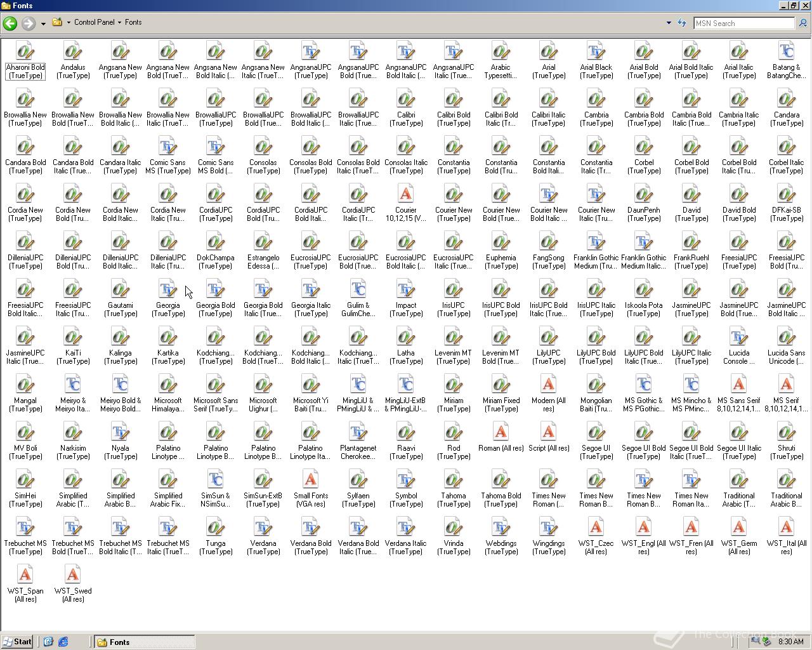Select the Mangal font icon
Image resolution: width=812 pixels, height=650 pixels.
25,384
